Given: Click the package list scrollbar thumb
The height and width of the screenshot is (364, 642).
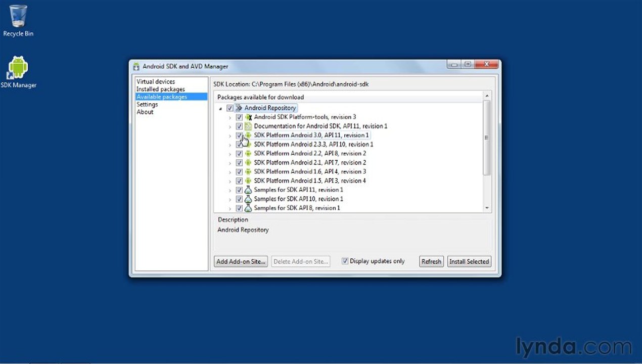Looking at the screenshot, I should [x=487, y=138].
